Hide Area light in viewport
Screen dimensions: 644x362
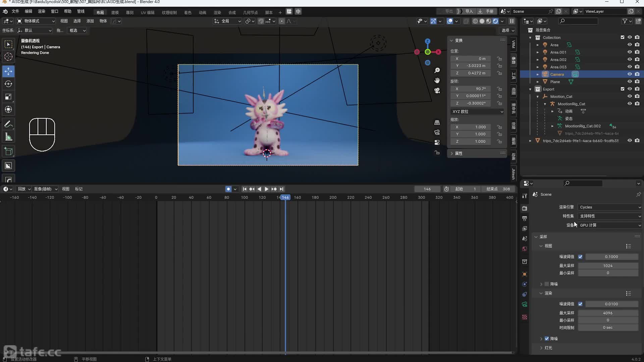(630, 45)
